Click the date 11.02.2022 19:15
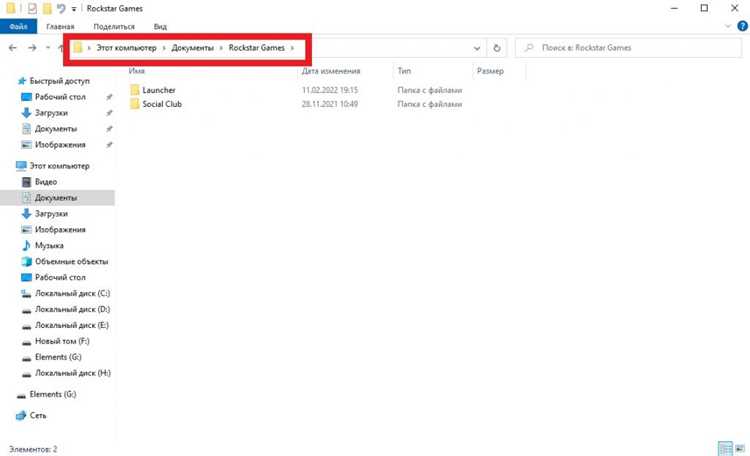 [330, 90]
